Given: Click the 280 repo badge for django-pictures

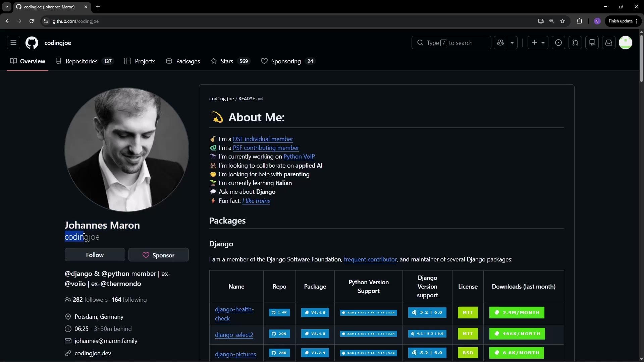Looking at the screenshot, I should pyautogui.click(x=279, y=353).
